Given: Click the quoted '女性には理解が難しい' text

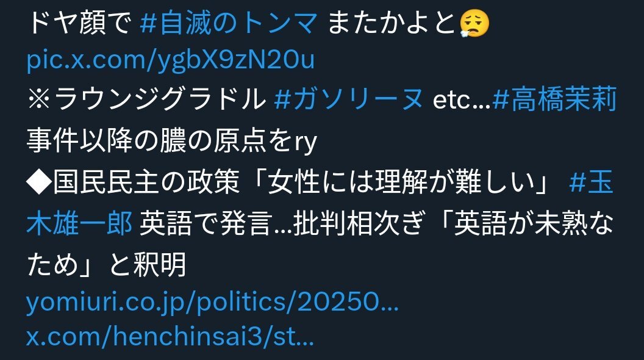Looking at the screenshot, I should point(402,182).
